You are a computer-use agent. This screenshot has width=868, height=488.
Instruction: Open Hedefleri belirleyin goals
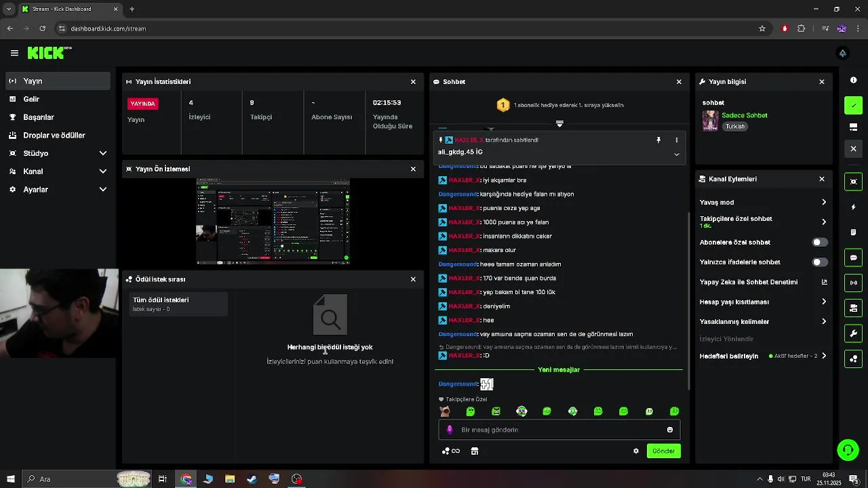click(x=763, y=356)
